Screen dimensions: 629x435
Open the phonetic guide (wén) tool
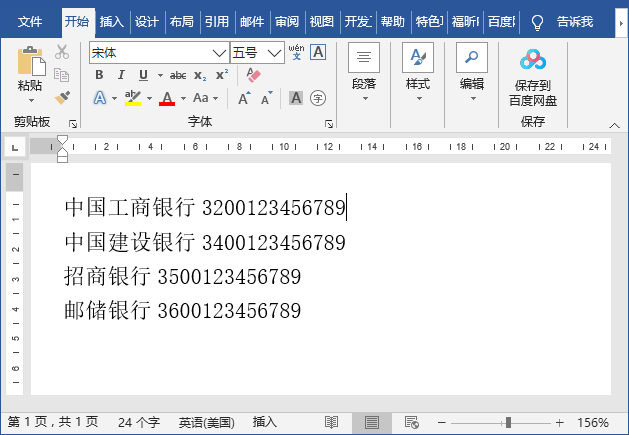click(296, 51)
